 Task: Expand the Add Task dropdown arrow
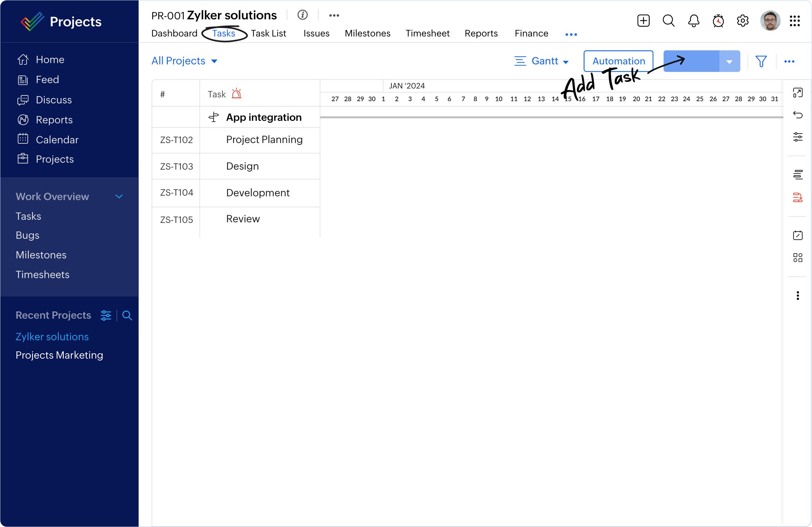click(x=730, y=60)
